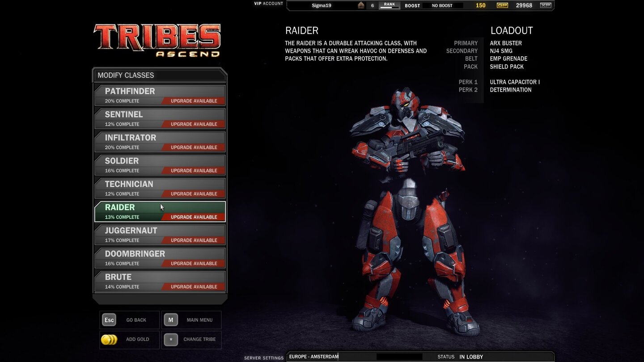Screen dimensions: 644x362
Task: Select the Infiltrator class
Action: tap(160, 142)
